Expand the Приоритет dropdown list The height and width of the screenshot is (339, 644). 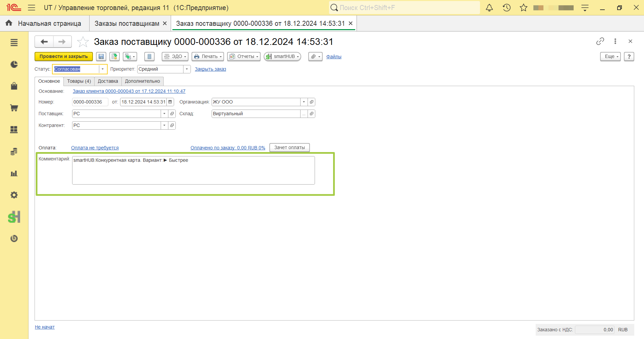pos(187,69)
